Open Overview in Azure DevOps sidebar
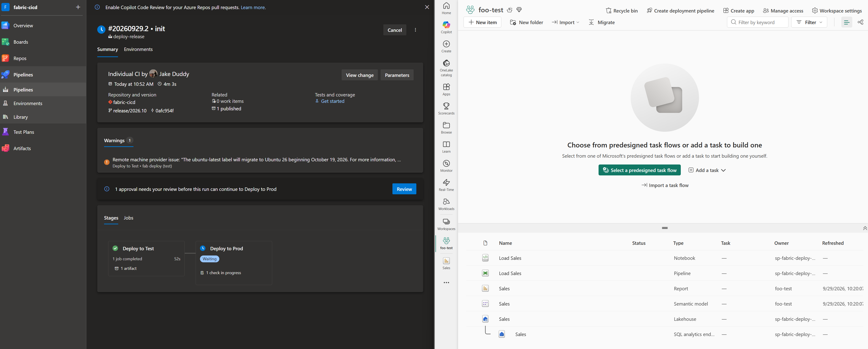 tap(43, 25)
